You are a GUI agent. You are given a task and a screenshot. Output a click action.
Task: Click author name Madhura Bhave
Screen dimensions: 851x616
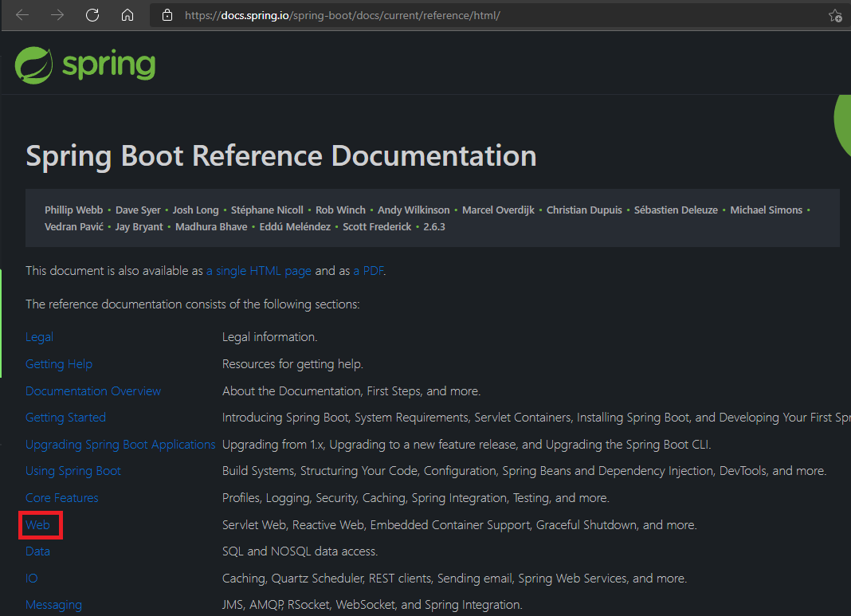(x=211, y=227)
